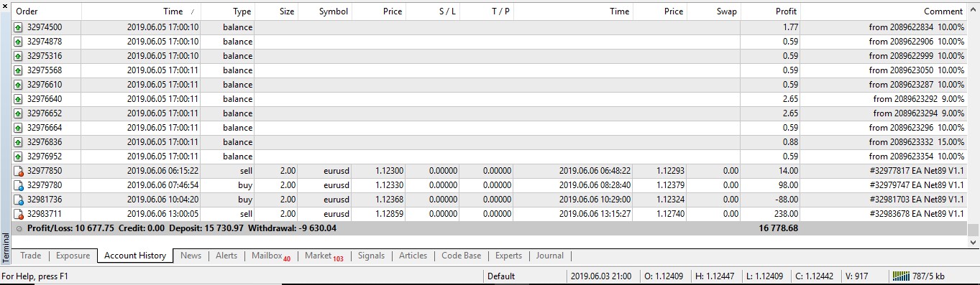This screenshot has height=285, width=980.
Task: Click the 238.00 profit cell
Action: pos(784,214)
